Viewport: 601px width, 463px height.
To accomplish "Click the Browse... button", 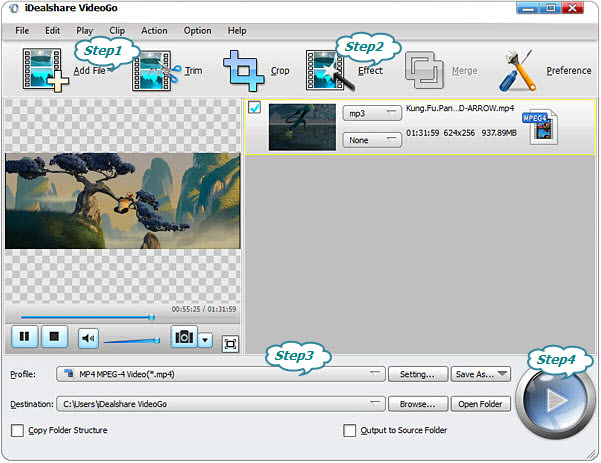I will (418, 404).
